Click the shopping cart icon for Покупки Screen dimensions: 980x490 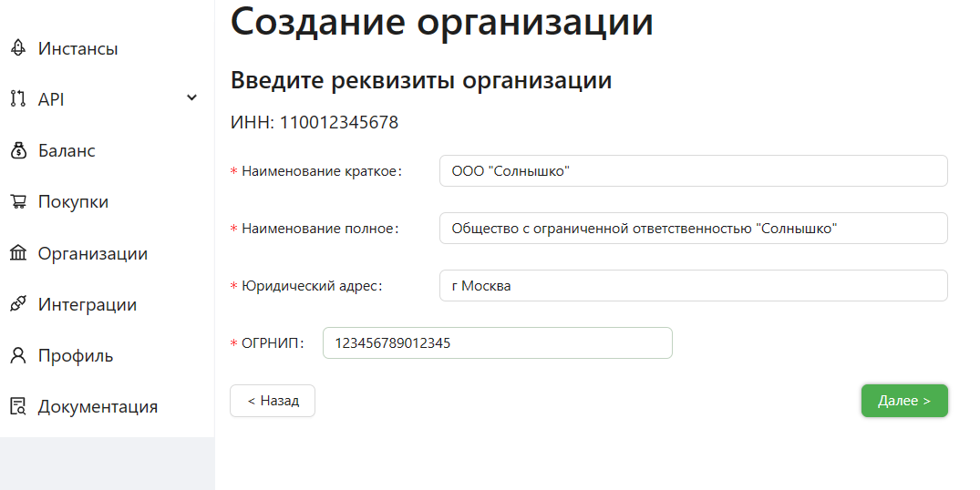(17, 202)
